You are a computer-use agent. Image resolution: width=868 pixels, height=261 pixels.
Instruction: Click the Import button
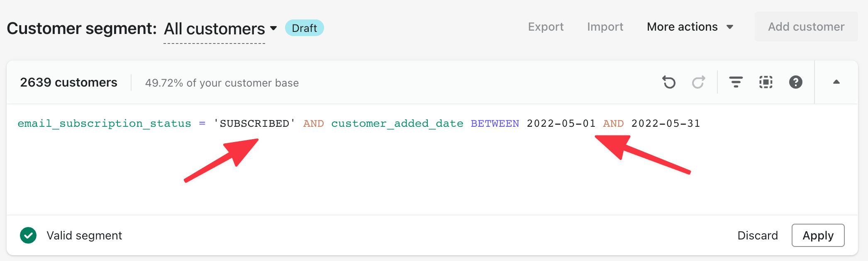click(605, 27)
